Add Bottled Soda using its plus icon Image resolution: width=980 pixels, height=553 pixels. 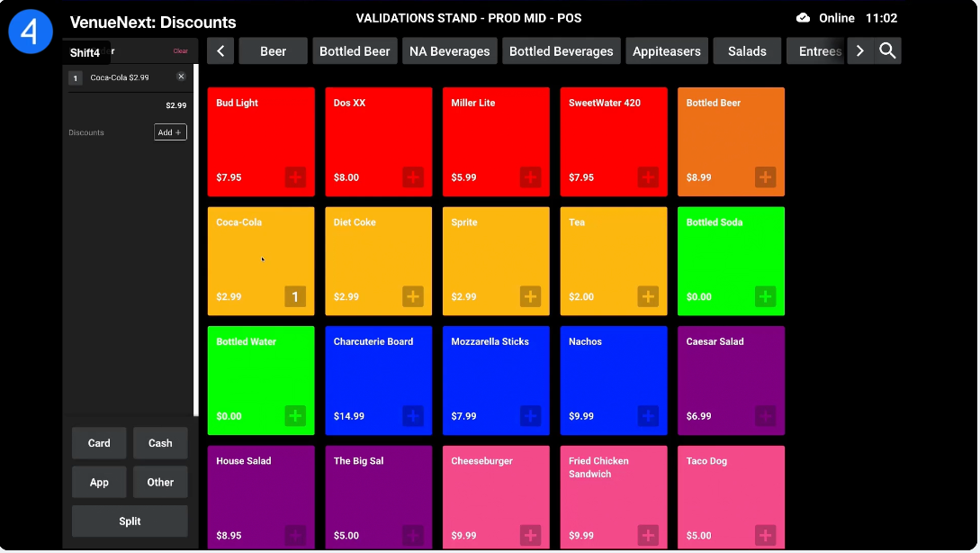[x=765, y=296]
